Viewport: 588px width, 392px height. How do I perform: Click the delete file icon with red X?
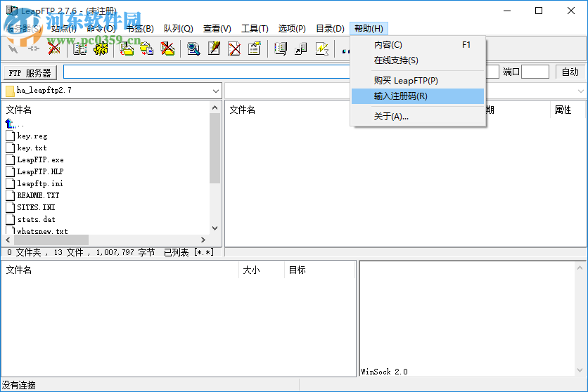[234, 48]
